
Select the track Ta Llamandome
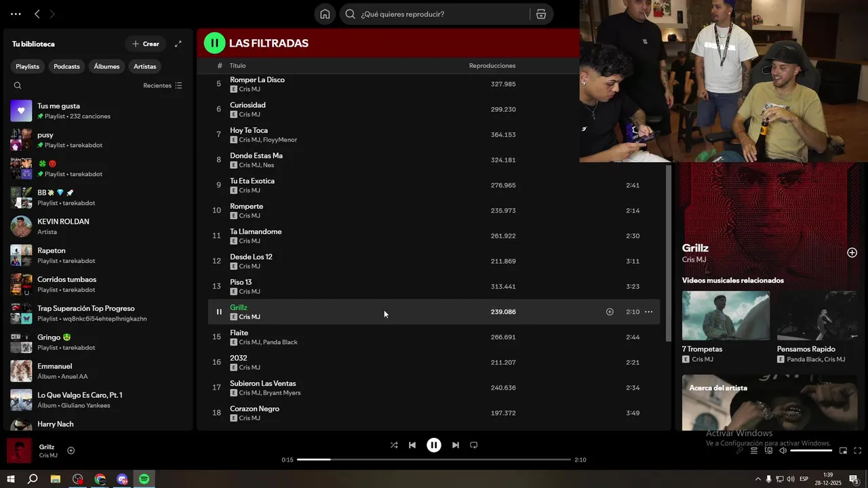pyautogui.click(x=256, y=232)
